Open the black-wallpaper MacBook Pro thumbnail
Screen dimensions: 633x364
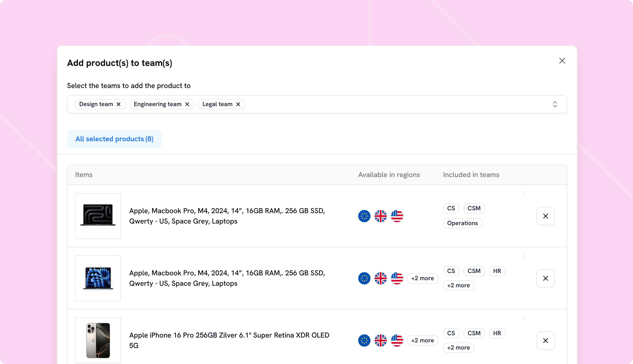(x=98, y=216)
